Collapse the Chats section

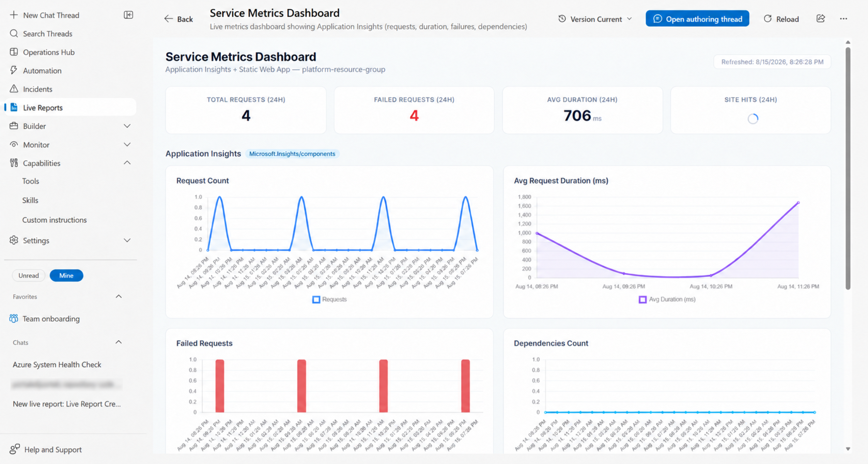click(119, 342)
